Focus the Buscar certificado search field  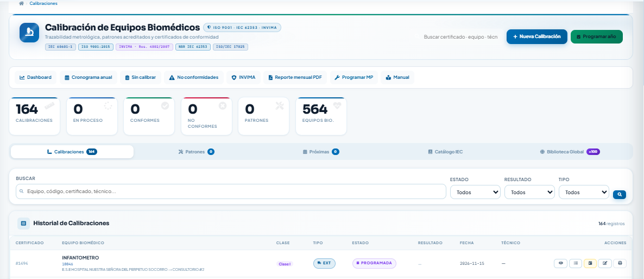pos(460,36)
